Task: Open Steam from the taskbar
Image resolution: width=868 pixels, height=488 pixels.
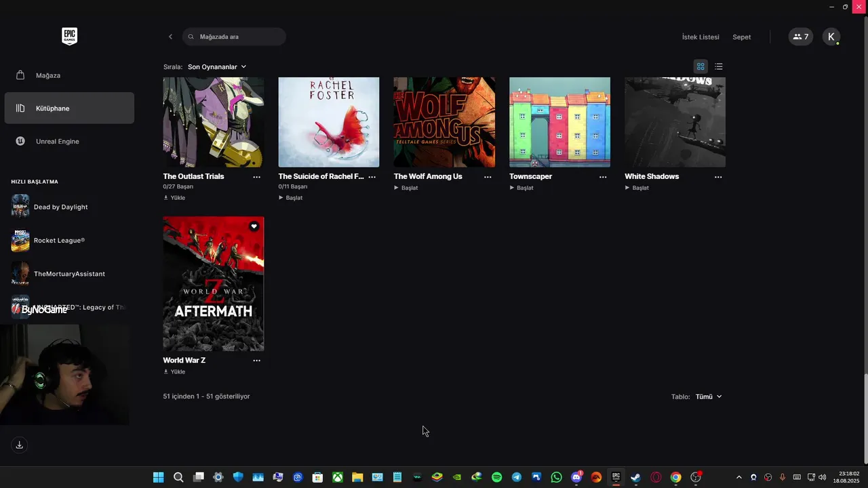Action: point(636,477)
